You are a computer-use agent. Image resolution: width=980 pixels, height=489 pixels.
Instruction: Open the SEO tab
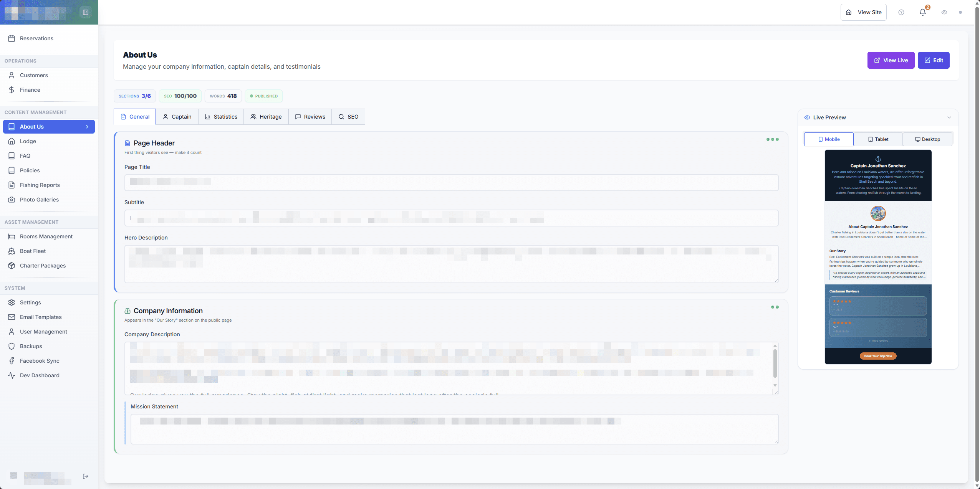(348, 116)
